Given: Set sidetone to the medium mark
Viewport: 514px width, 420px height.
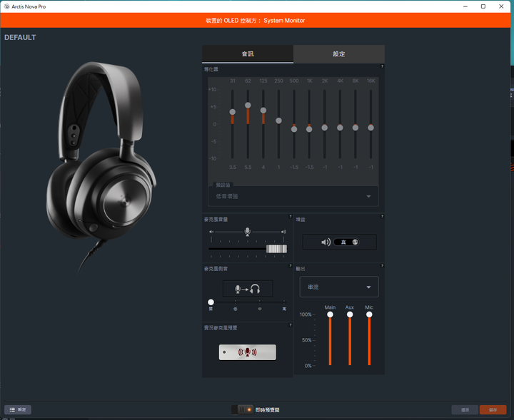Looking at the screenshot, I should (260, 302).
